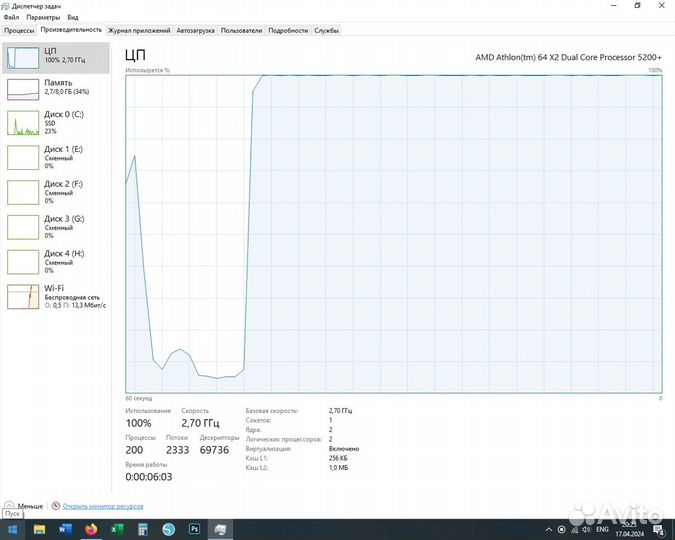Switch to the Журнал приложений tab

[139, 30]
